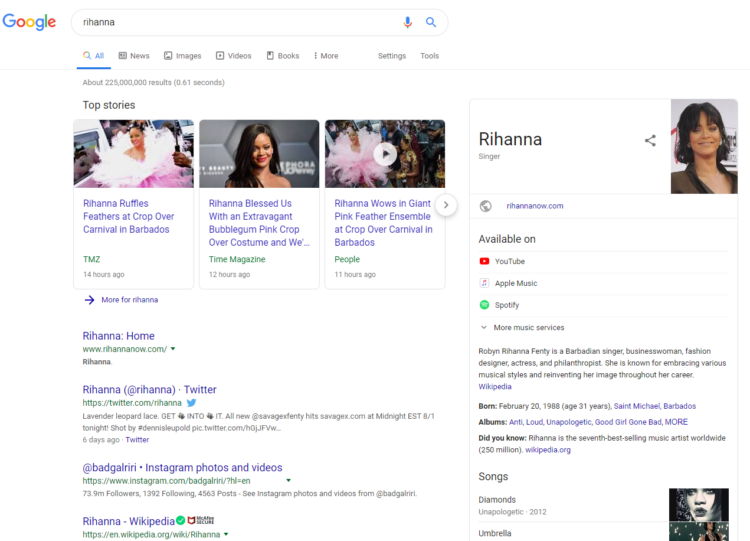Open Time Magazine story Rihanna Blessed Us

tap(259, 223)
